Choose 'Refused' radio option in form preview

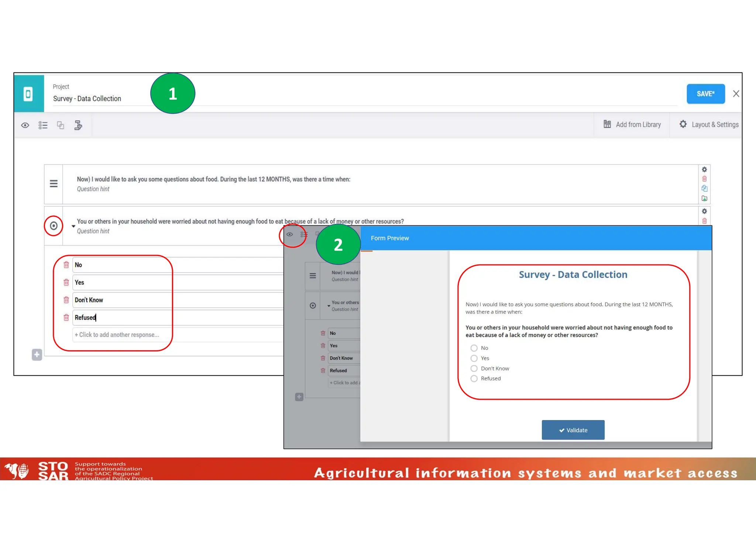point(474,379)
